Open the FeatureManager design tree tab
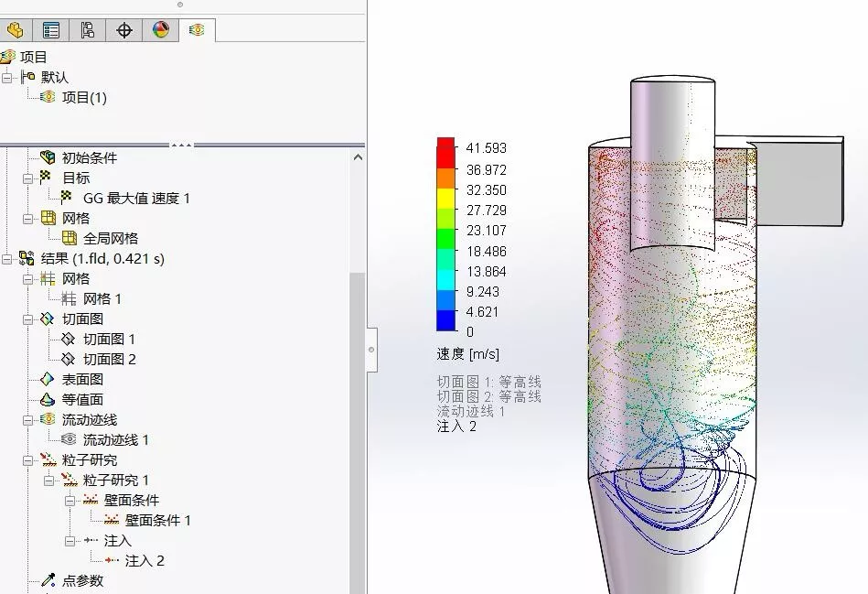The height and width of the screenshot is (594, 868). coord(15,30)
